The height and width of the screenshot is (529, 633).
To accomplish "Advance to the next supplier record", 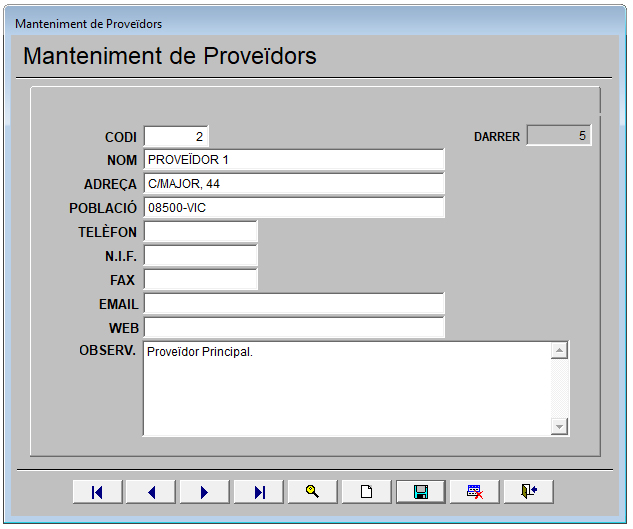I will click(x=205, y=492).
